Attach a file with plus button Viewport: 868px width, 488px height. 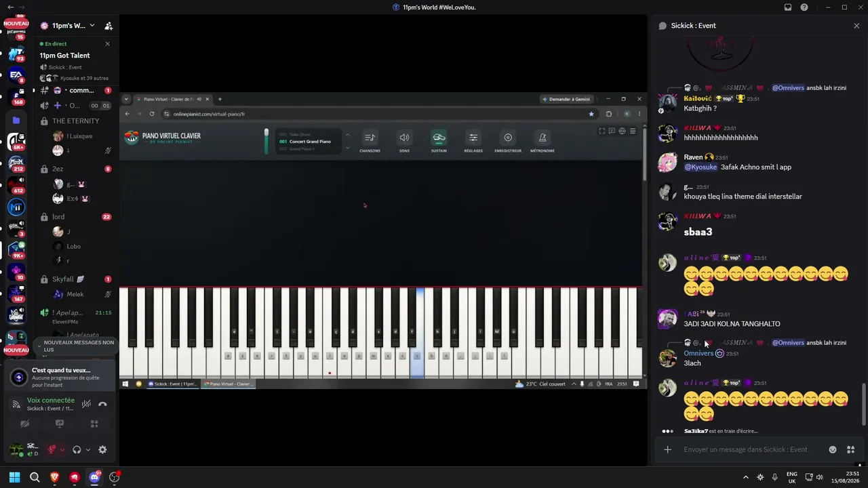[668, 449]
